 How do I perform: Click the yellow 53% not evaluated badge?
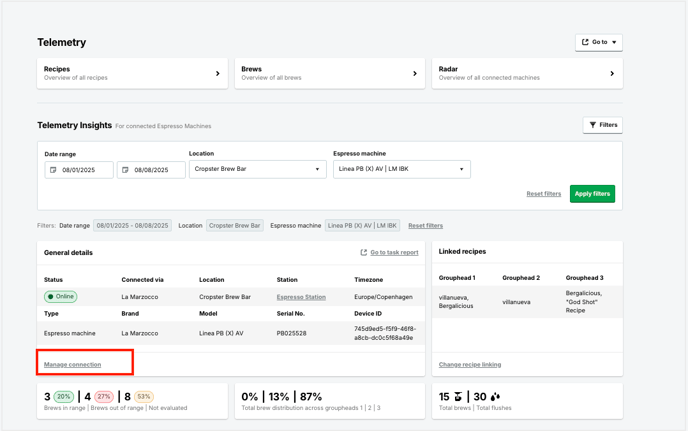point(143,397)
